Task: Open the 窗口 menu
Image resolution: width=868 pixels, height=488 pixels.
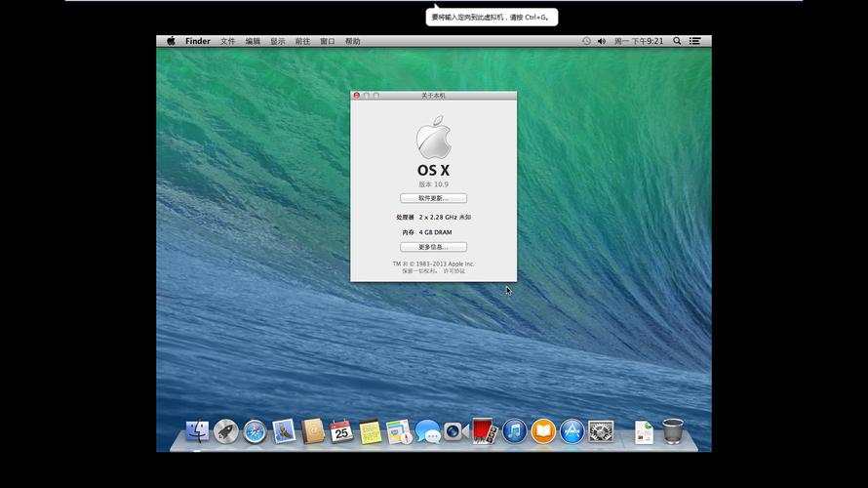Action: pos(328,41)
